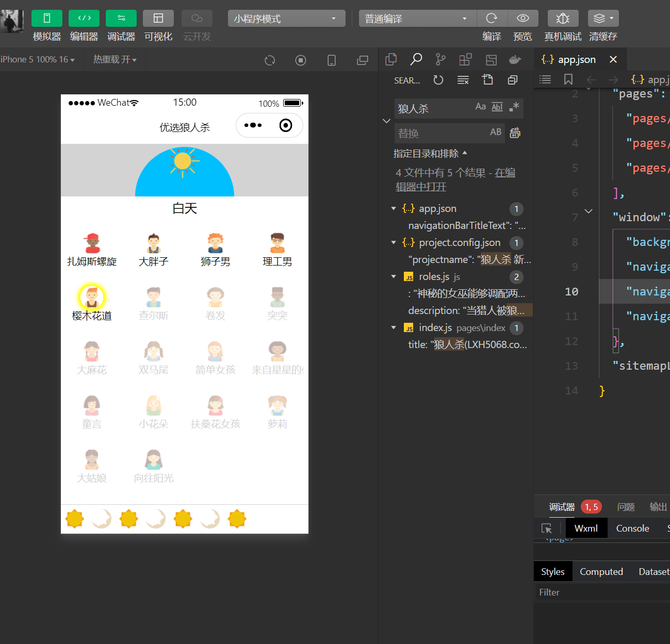Toggle the simulator panel button

pos(47,19)
